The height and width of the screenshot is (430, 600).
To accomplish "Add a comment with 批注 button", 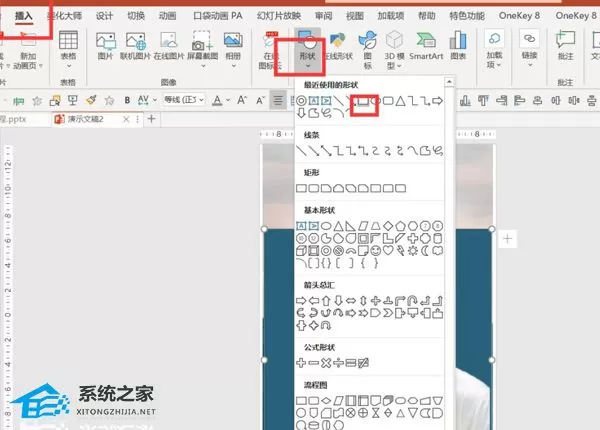I will pyautogui.click(x=565, y=46).
